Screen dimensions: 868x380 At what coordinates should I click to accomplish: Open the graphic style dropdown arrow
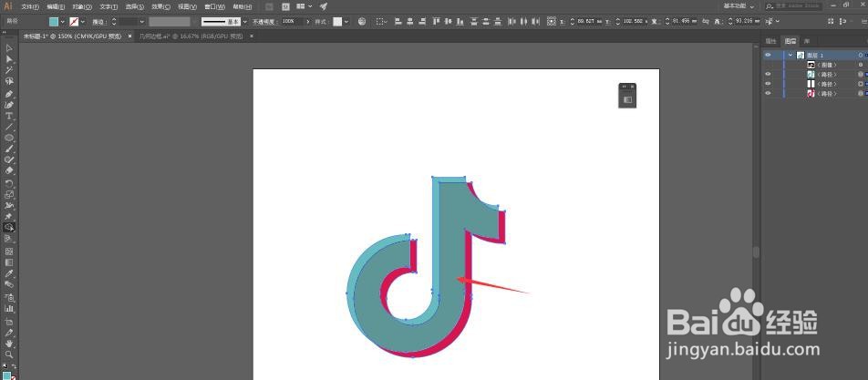(346, 22)
